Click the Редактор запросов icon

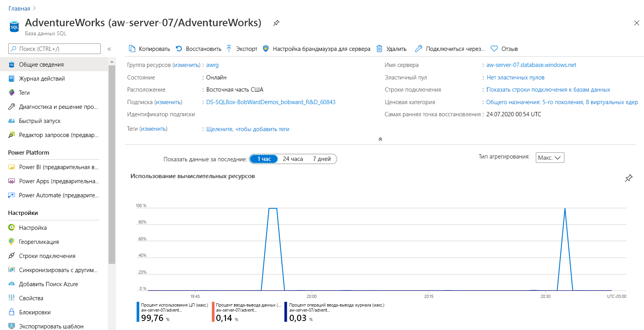[x=11, y=135]
